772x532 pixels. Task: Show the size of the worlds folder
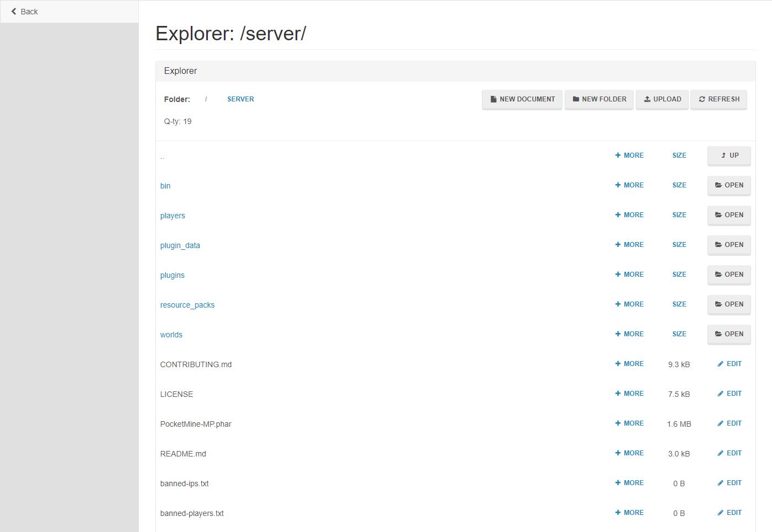[x=679, y=334]
